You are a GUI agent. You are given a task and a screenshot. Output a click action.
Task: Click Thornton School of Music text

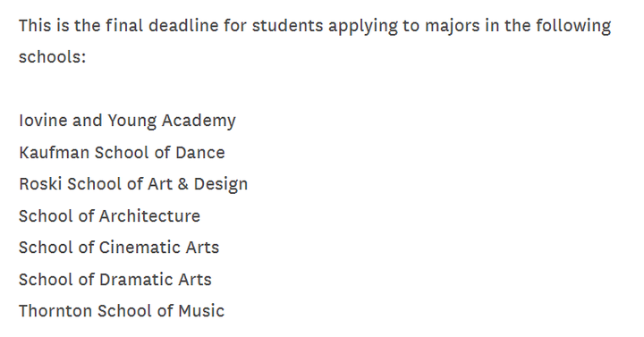pos(122,311)
